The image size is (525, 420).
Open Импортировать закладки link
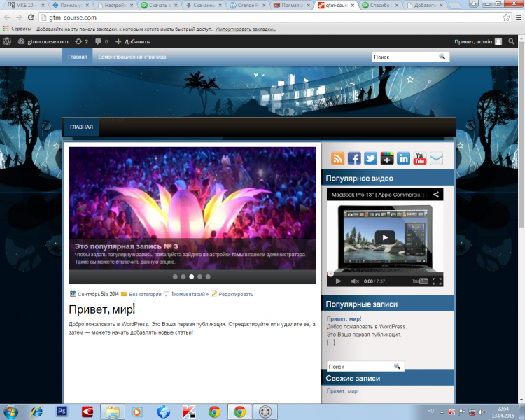pyautogui.click(x=246, y=29)
